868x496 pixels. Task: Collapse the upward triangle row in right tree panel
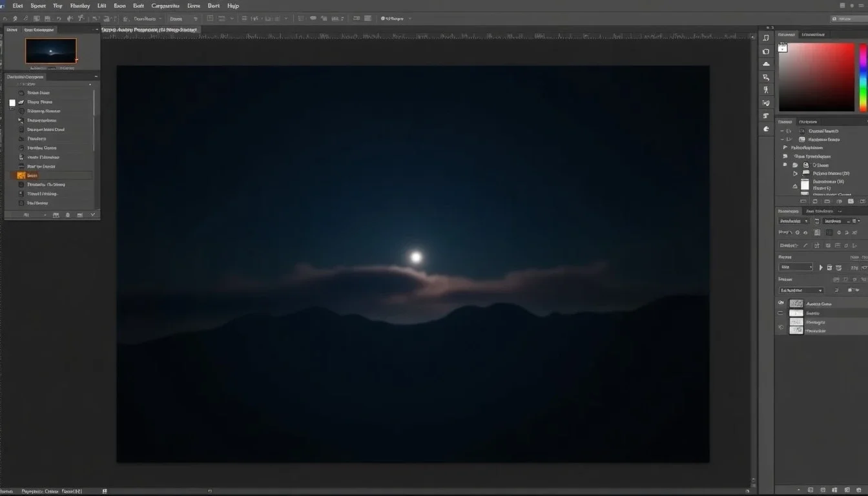tap(795, 187)
